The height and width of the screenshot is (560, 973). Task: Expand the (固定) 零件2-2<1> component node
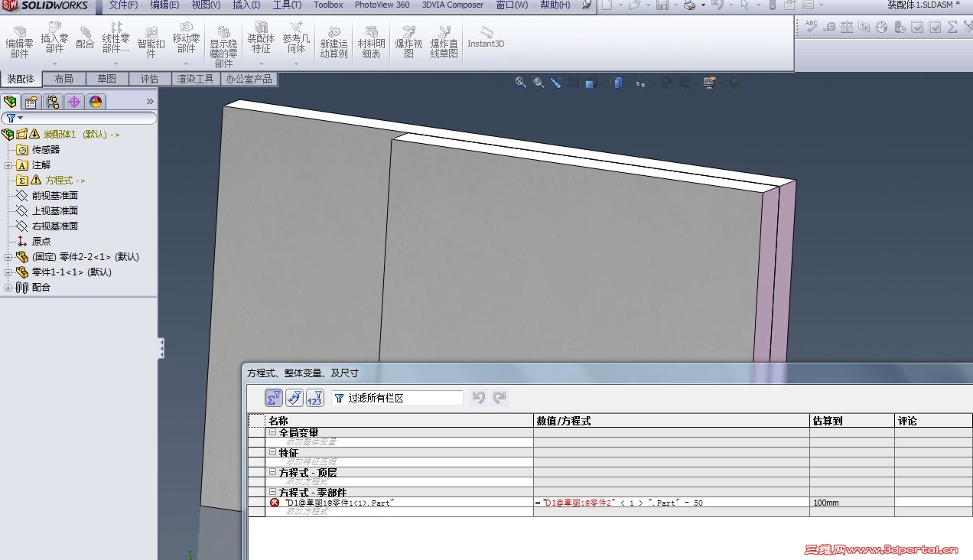(x=8, y=257)
